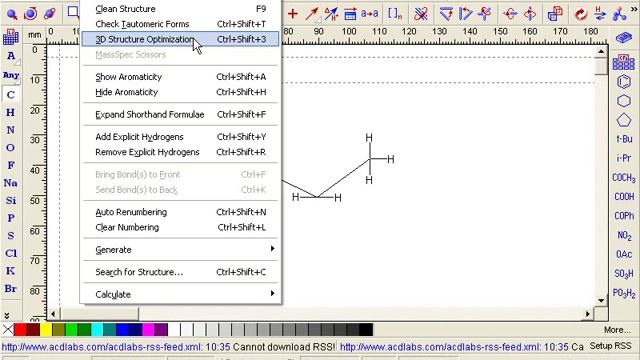Insert OAc radical group
640x360 pixels.
click(x=624, y=254)
